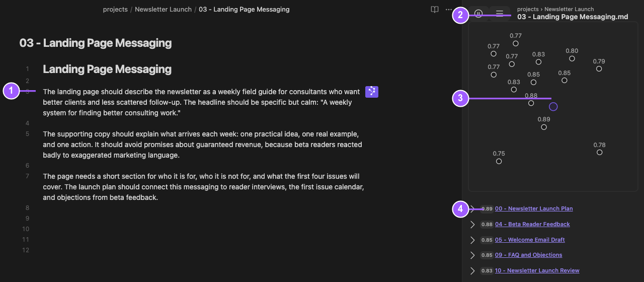
Task: Expand the 05 - Welcome Email Draft result
Action: click(x=472, y=240)
